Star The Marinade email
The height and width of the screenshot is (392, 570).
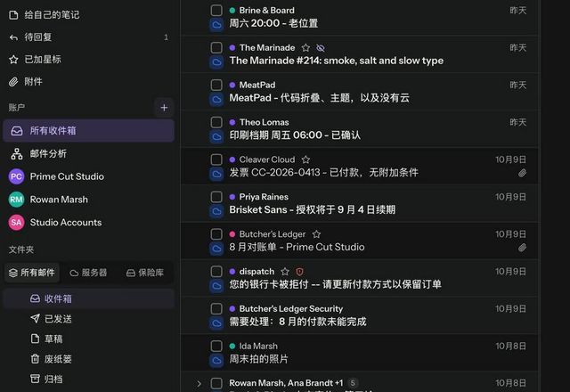[305, 47]
